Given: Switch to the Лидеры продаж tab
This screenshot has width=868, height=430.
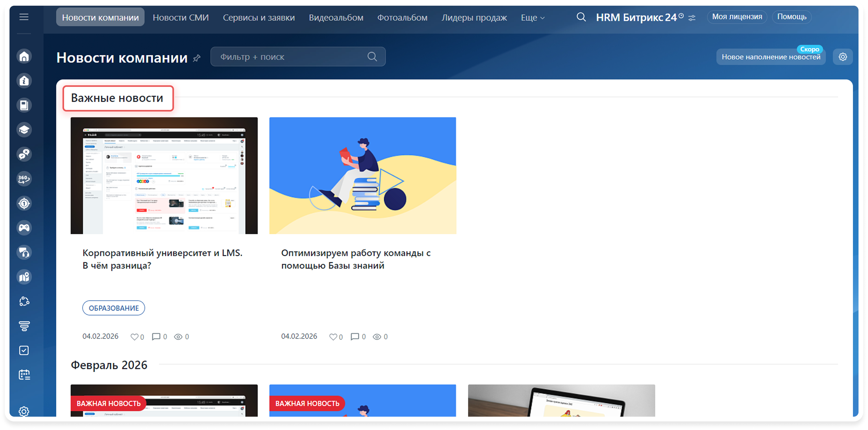Looking at the screenshot, I should tap(474, 18).
